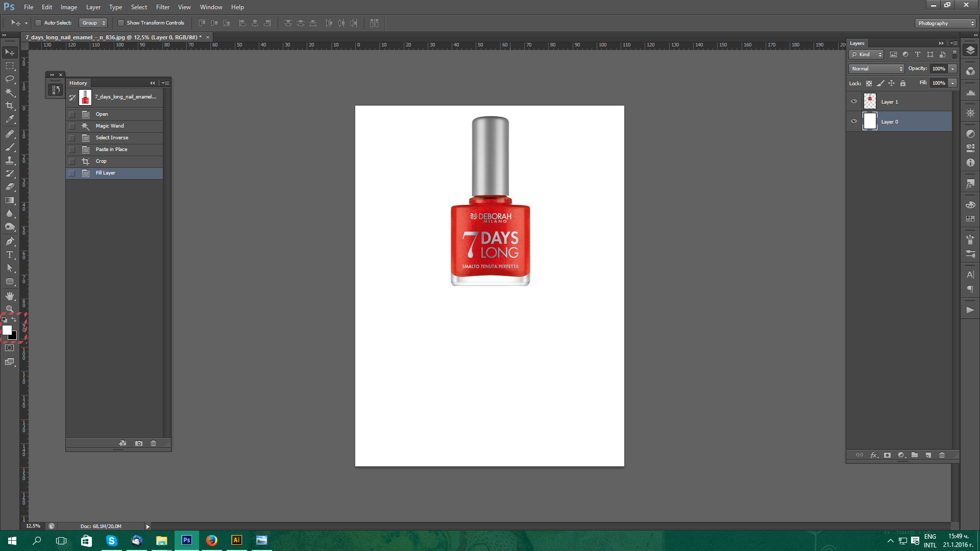The width and height of the screenshot is (980, 551).
Task: Open the Filter menu
Action: tap(163, 7)
